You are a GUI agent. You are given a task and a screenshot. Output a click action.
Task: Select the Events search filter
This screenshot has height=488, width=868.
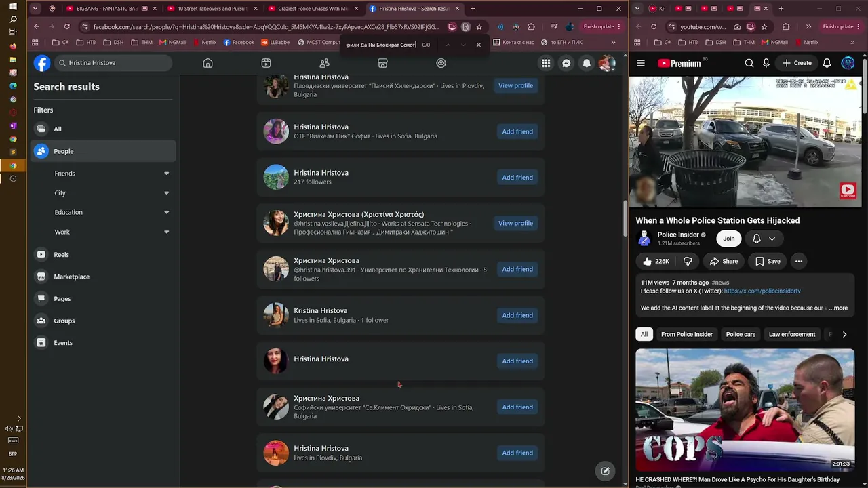coord(104,343)
